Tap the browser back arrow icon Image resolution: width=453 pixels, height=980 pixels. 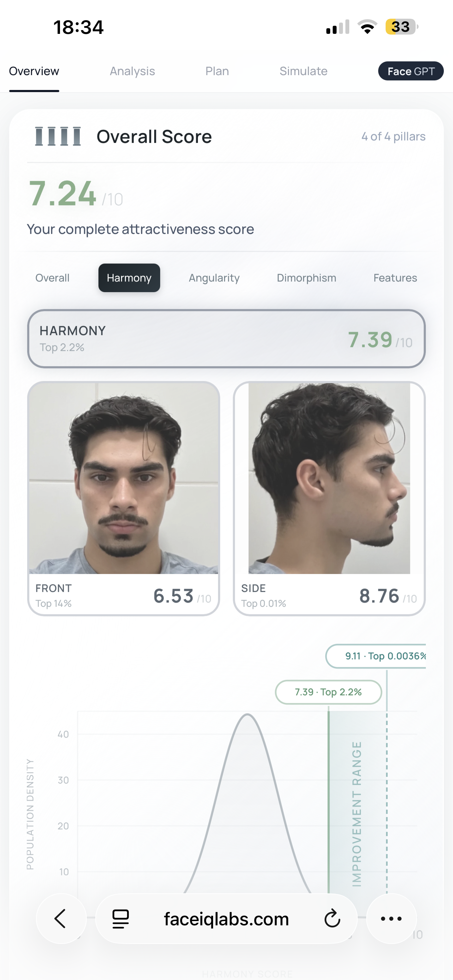click(61, 919)
